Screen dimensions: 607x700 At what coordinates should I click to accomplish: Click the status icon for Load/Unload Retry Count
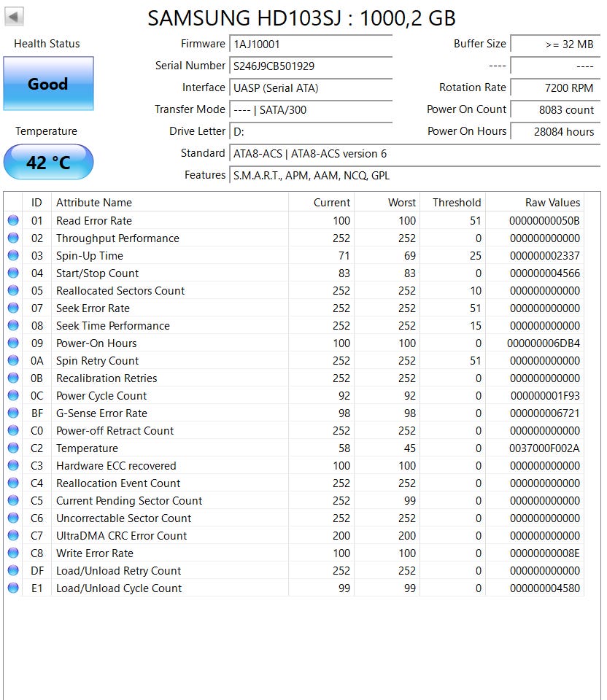(13, 570)
